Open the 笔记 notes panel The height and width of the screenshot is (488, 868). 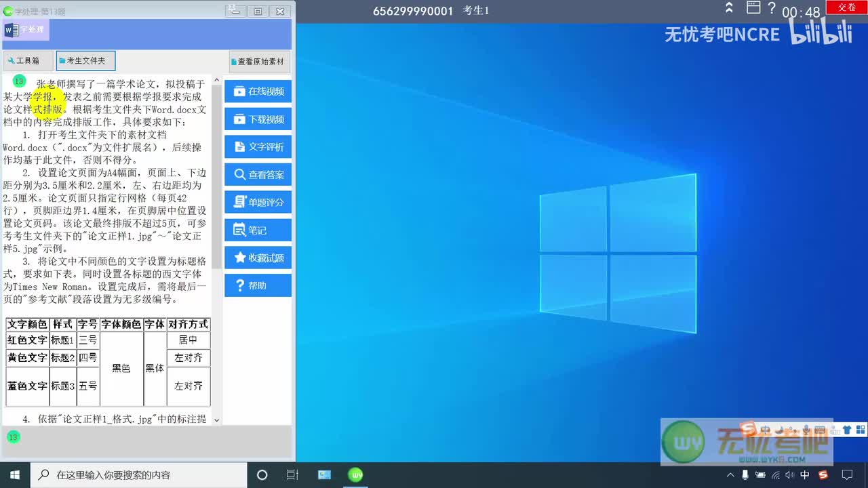pyautogui.click(x=258, y=230)
